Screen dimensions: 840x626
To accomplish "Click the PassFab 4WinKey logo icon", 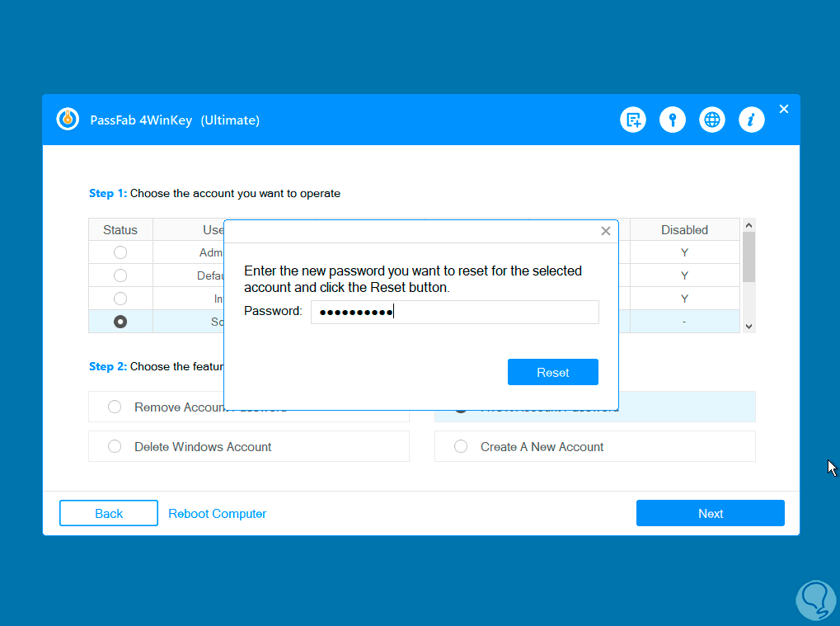I will (x=68, y=119).
